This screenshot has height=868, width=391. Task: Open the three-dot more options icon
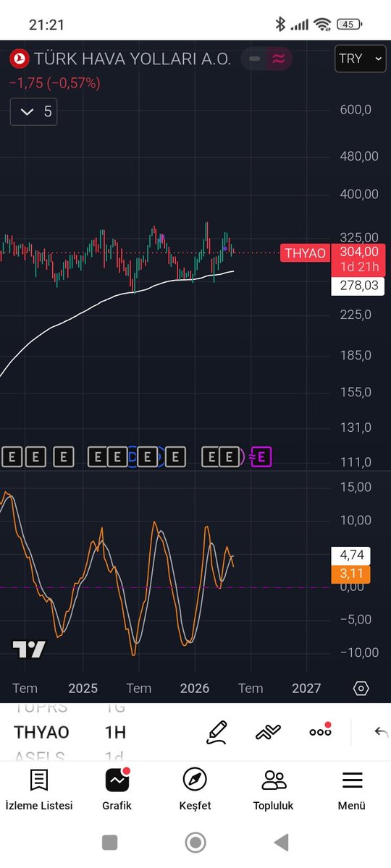click(x=320, y=731)
